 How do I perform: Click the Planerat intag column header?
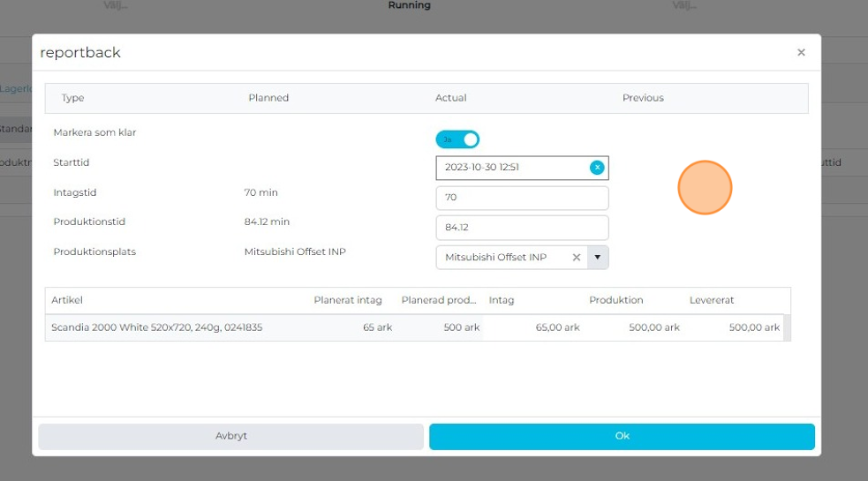pos(348,300)
